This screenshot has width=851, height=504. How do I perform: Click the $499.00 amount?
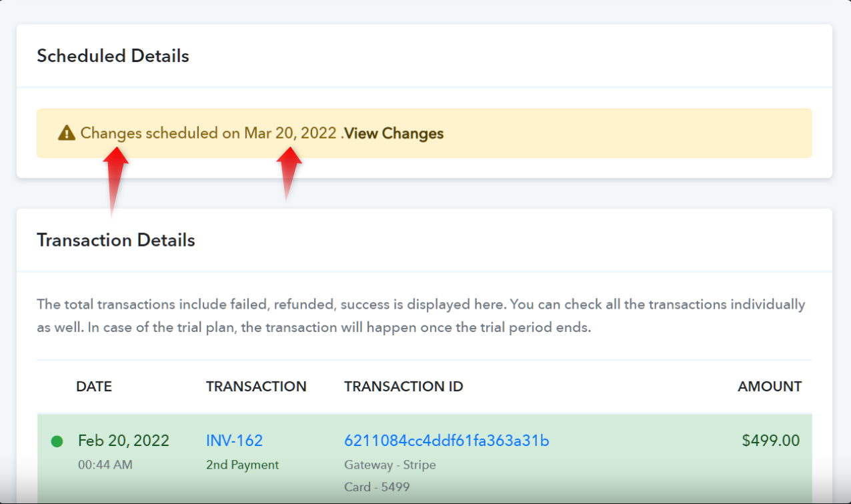tap(771, 441)
